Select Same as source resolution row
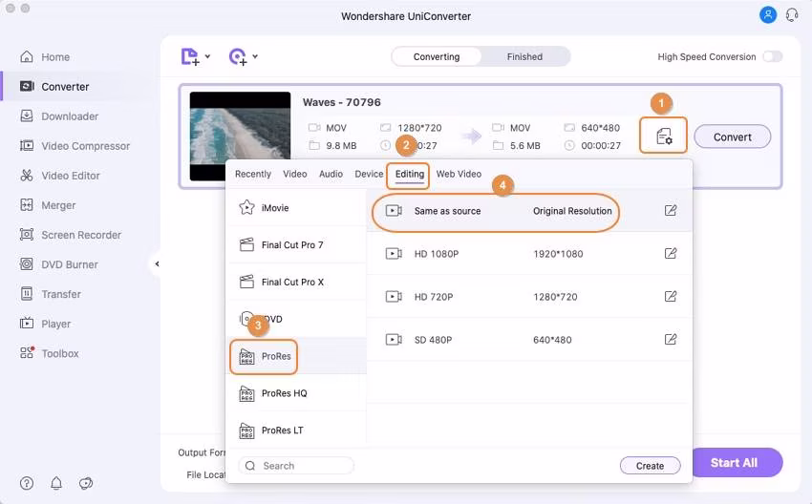812x504 pixels. [x=529, y=211]
